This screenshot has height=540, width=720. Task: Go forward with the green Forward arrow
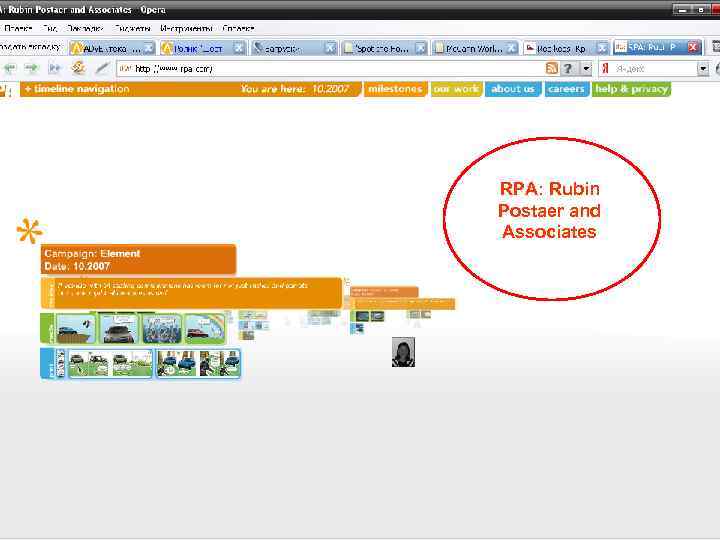click(31, 68)
